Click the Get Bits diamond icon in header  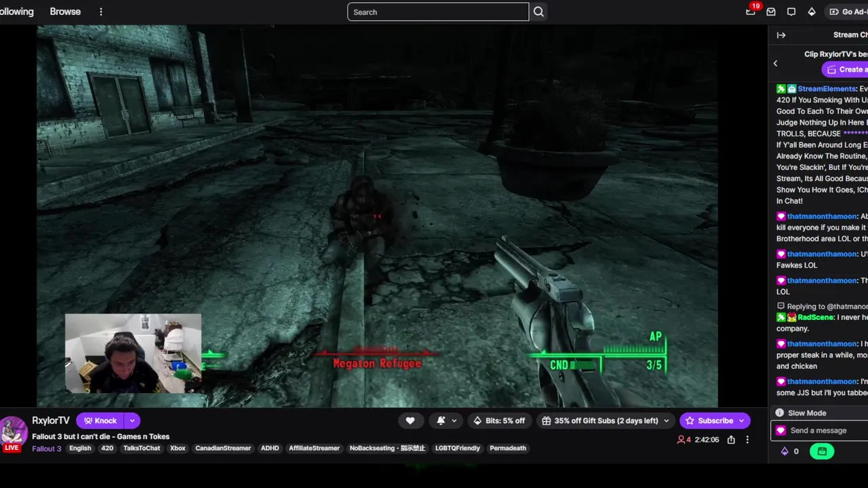coord(812,12)
